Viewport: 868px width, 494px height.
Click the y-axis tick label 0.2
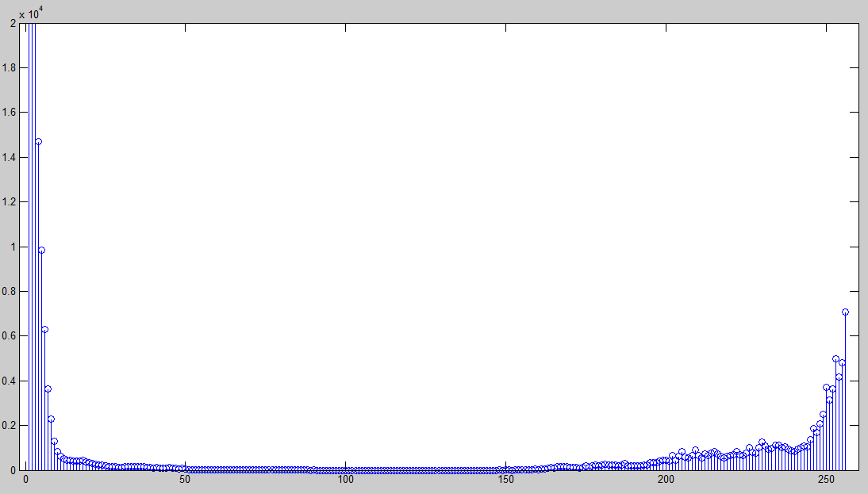pyautogui.click(x=10, y=425)
